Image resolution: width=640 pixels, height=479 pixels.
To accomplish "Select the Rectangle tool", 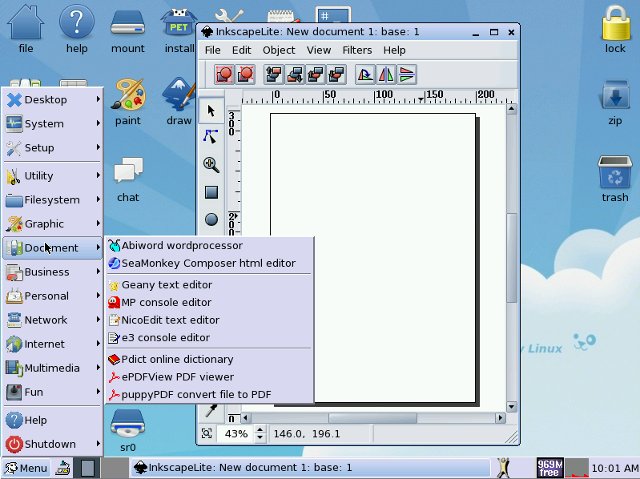I will coord(211,192).
